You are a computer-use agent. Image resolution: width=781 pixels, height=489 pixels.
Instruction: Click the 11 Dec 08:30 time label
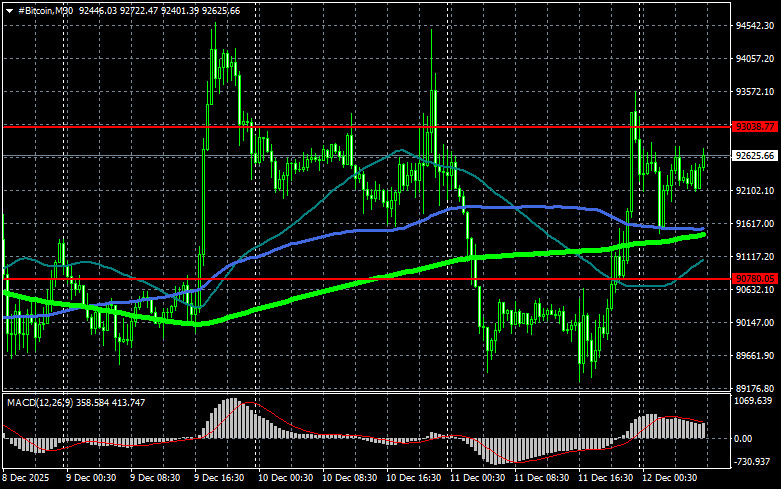(x=541, y=478)
